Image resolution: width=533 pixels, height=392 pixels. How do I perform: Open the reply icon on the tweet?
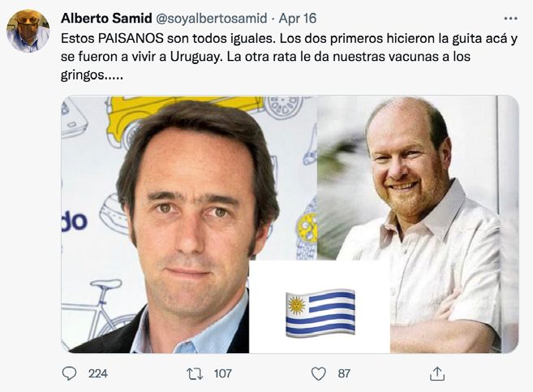[69, 373]
